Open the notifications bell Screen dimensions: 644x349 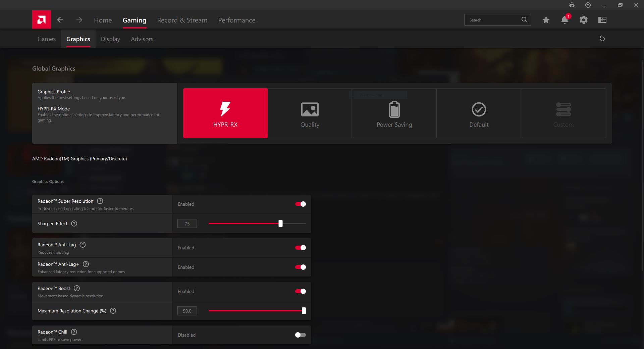(565, 20)
